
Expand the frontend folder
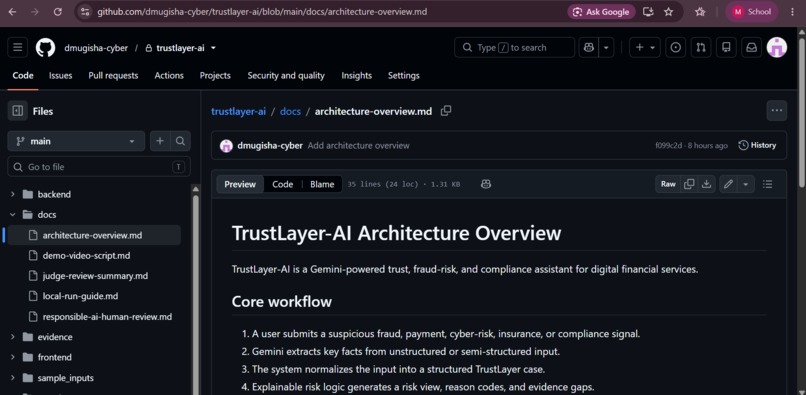(x=13, y=357)
